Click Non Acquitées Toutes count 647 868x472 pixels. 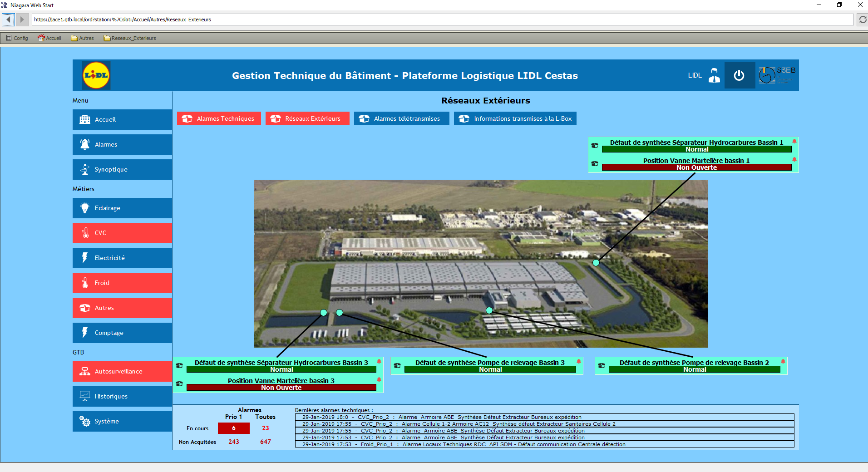(266, 442)
